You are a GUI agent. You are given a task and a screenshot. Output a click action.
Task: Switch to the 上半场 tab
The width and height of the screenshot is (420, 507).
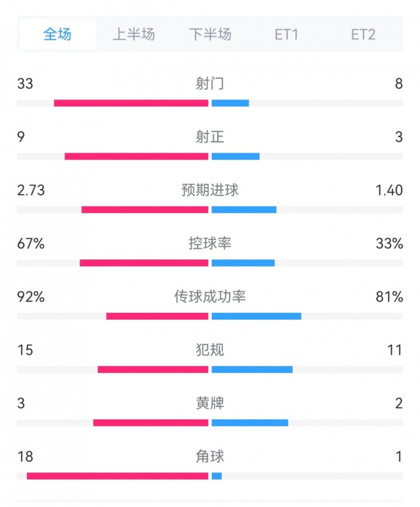click(x=133, y=35)
